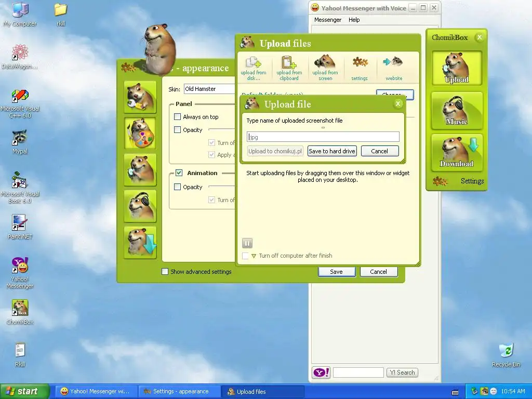532x399 pixels.
Task: Toggle Panel Opacity checkbox
Action: tap(178, 129)
